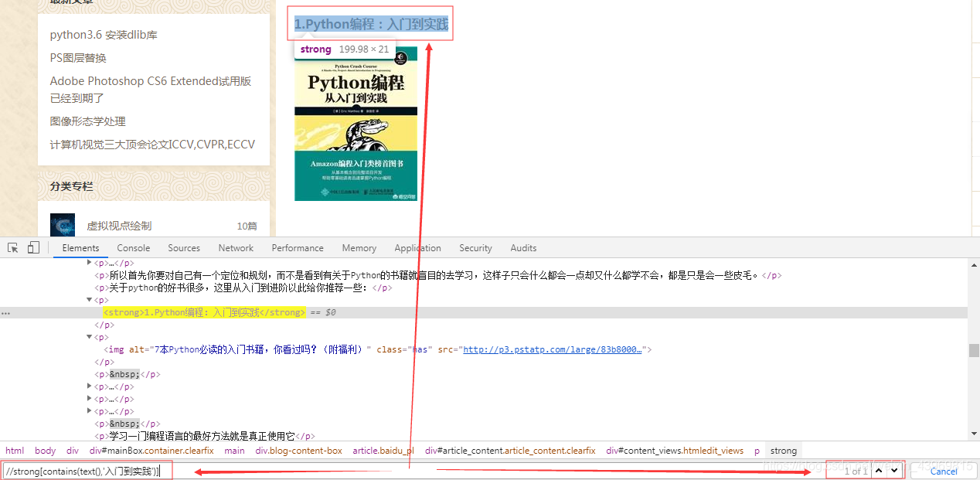Collapse the p node containing the strong element
The image size is (980, 480).
coord(90,300)
